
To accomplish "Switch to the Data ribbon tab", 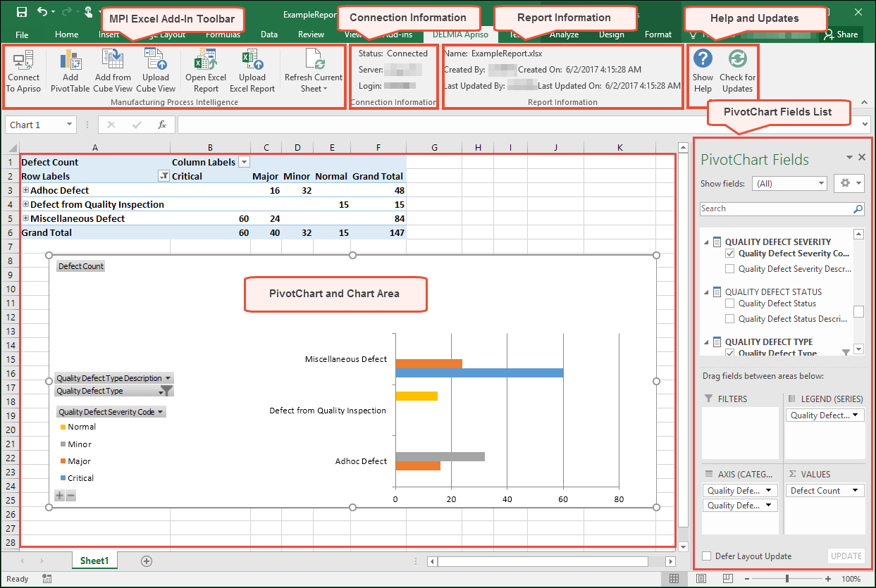I will point(269,35).
